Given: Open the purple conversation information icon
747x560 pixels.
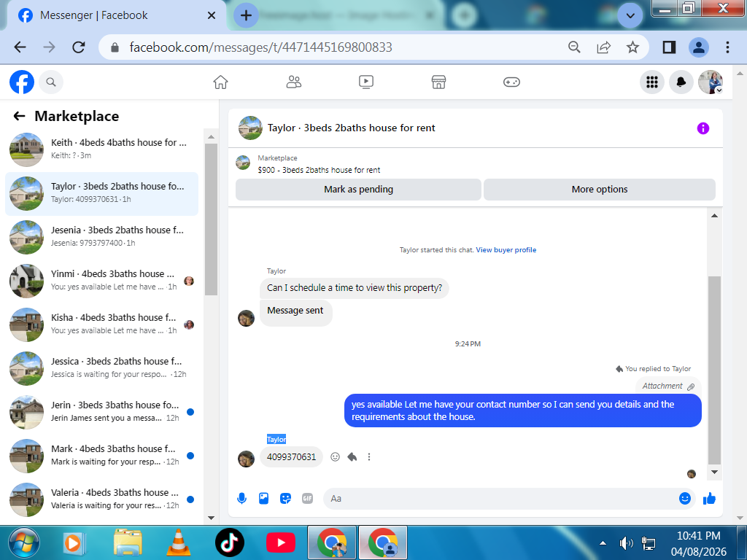Looking at the screenshot, I should pyautogui.click(x=703, y=128).
